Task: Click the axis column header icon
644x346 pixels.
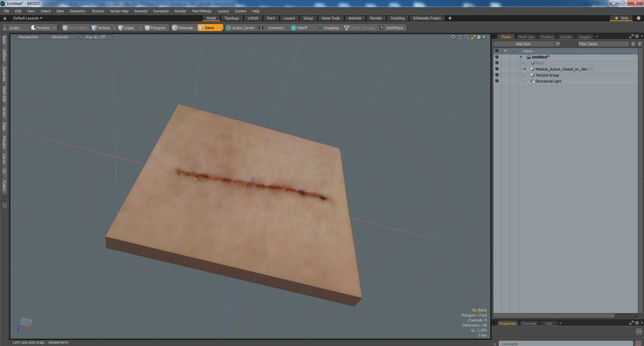Action: [514, 51]
